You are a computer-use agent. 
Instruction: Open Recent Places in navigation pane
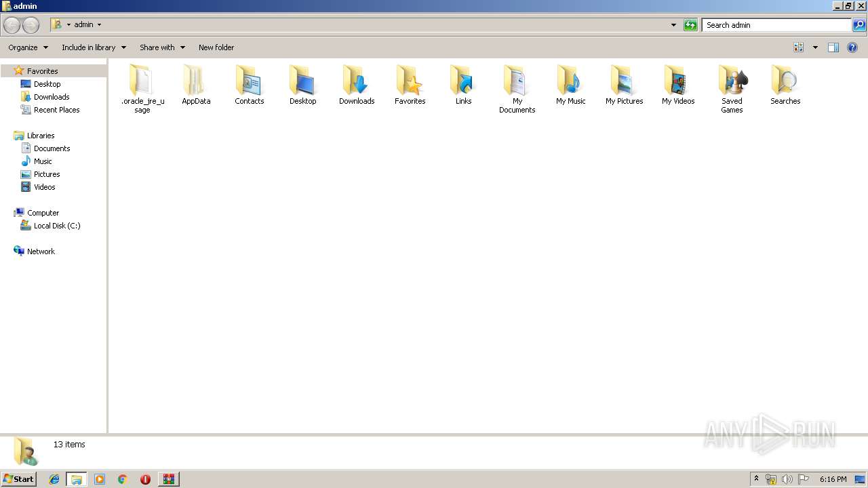[56, 110]
